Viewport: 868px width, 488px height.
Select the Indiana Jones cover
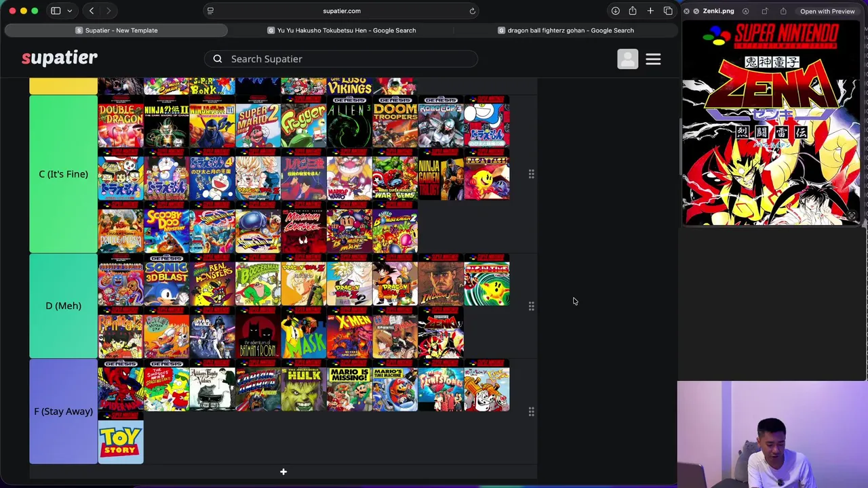click(x=441, y=280)
